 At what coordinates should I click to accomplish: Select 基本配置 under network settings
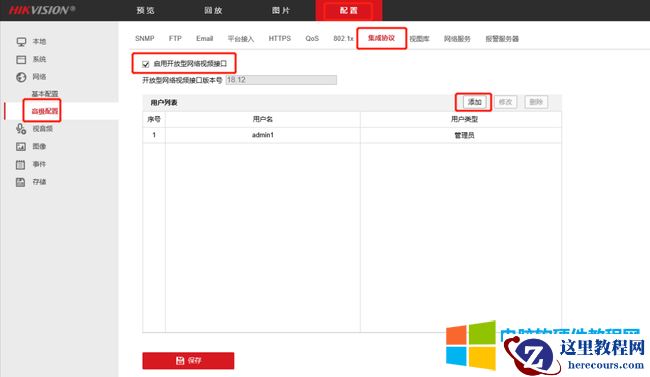[x=45, y=94]
